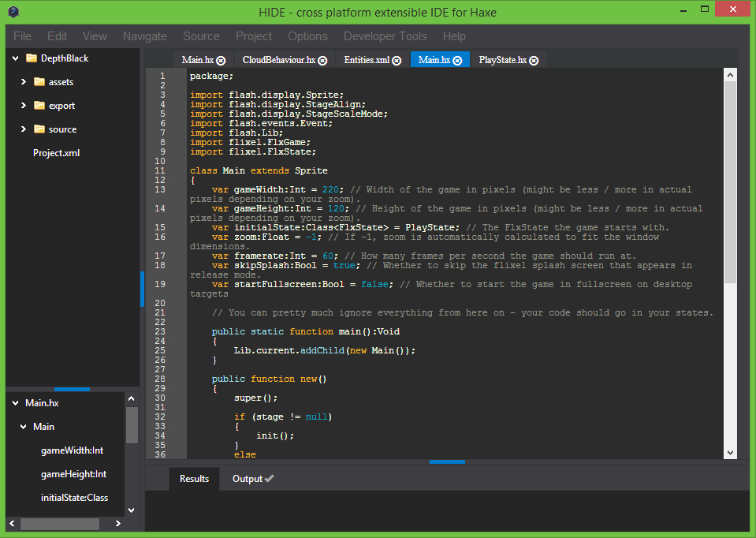Click the editor vertical scrollbar thumb
756x538 pixels.
coord(730,182)
